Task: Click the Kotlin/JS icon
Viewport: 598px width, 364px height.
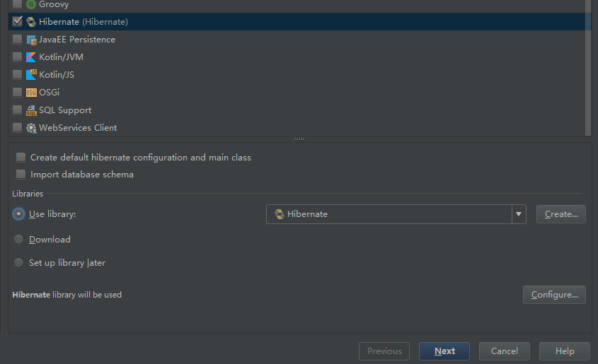Action: [x=31, y=75]
